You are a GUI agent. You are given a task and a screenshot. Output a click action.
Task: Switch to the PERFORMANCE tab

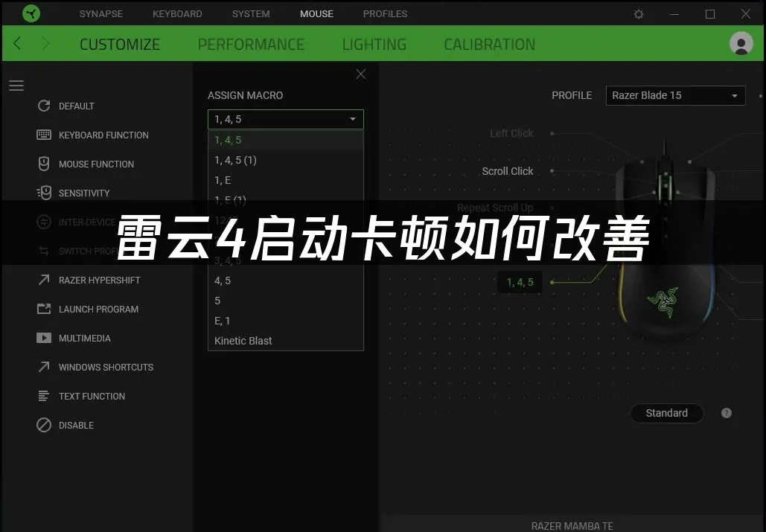click(x=251, y=45)
